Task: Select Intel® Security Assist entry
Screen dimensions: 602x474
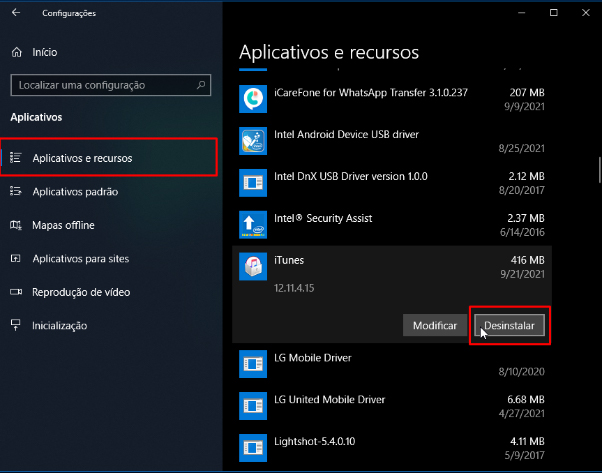Action: click(x=392, y=225)
